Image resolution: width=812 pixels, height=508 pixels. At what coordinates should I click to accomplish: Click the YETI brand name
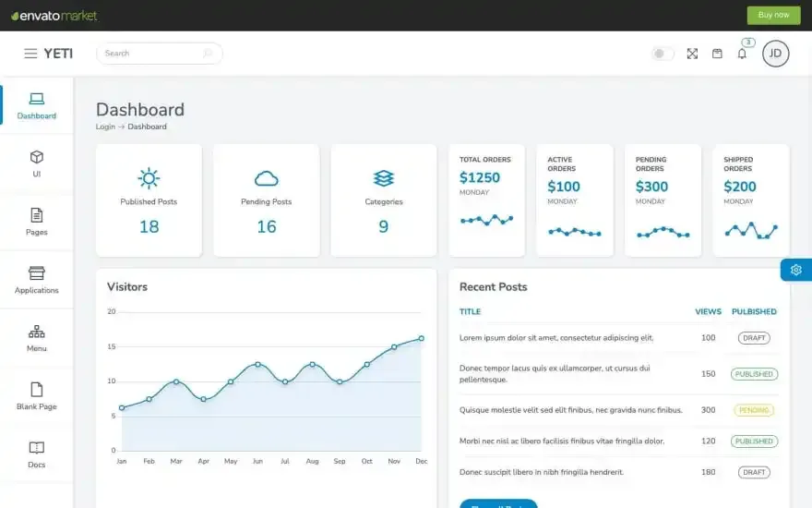point(58,54)
